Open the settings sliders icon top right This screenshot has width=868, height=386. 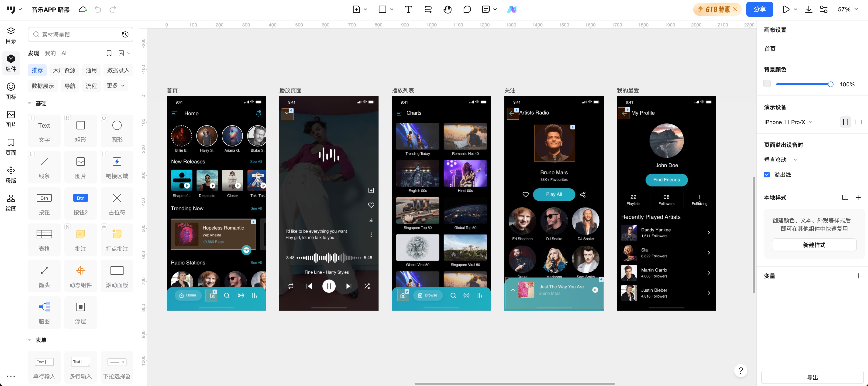coord(823,9)
